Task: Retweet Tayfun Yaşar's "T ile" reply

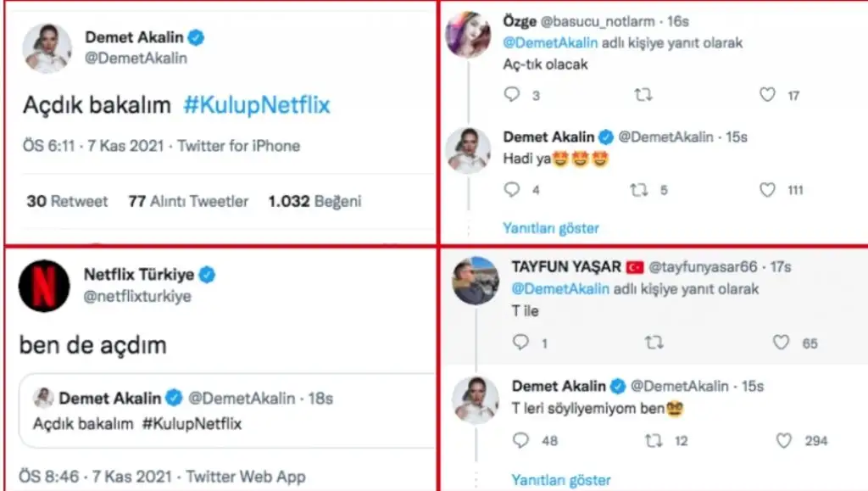Action: (x=654, y=343)
